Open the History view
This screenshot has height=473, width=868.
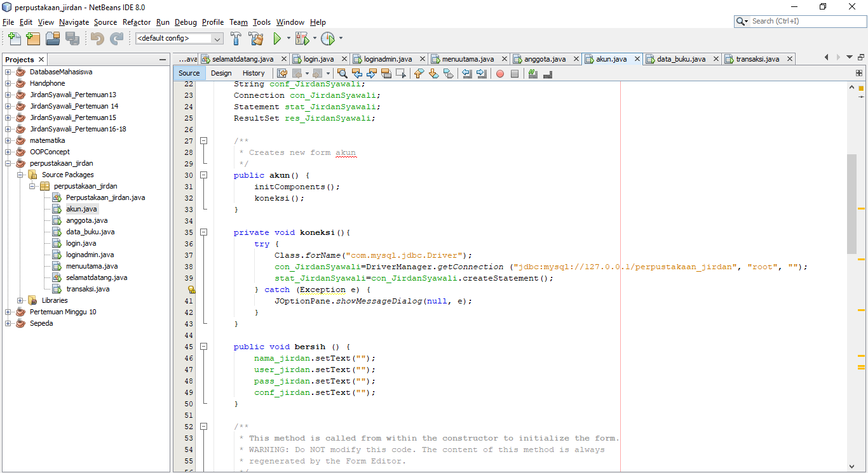(x=253, y=73)
